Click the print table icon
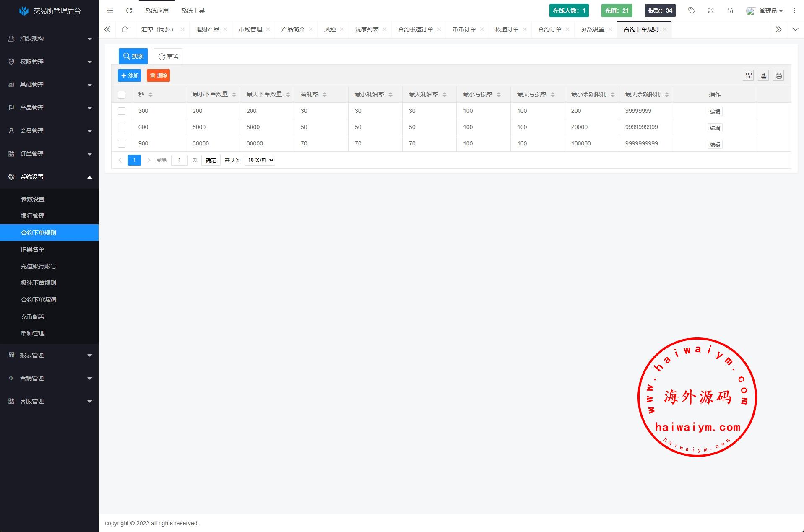Image resolution: width=804 pixels, height=532 pixels. pyautogui.click(x=779, y=76)
